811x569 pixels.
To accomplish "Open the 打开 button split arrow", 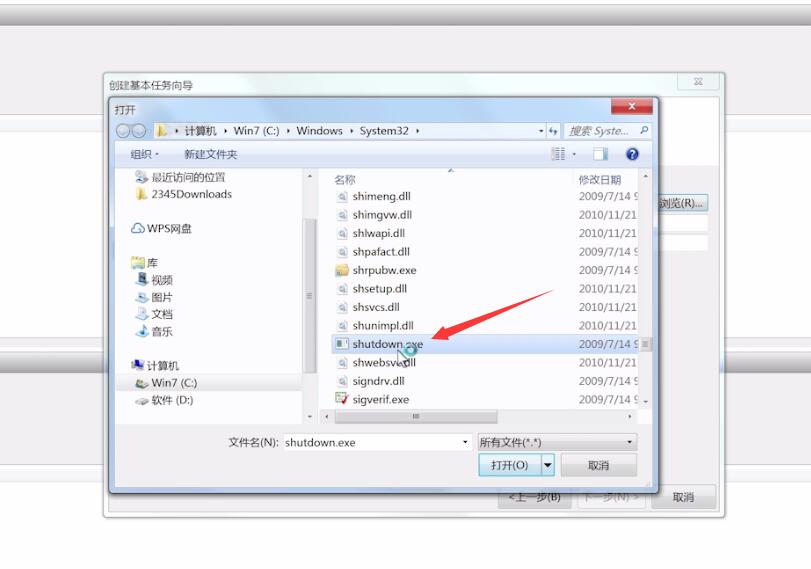I will (x=548, y=465).
